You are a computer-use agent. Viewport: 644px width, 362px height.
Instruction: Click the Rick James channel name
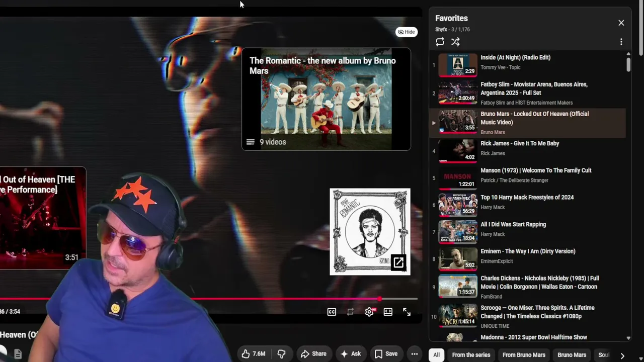coord(493,153)
